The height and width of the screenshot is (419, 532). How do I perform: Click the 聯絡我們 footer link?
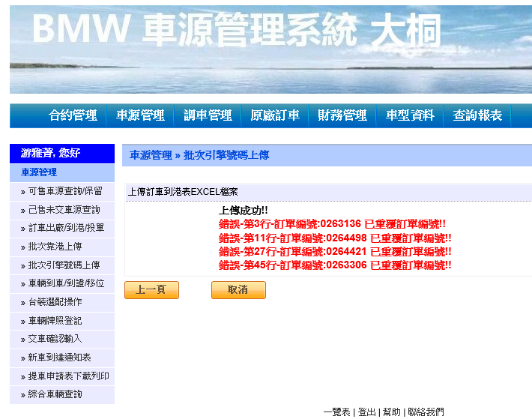point(426,412)
